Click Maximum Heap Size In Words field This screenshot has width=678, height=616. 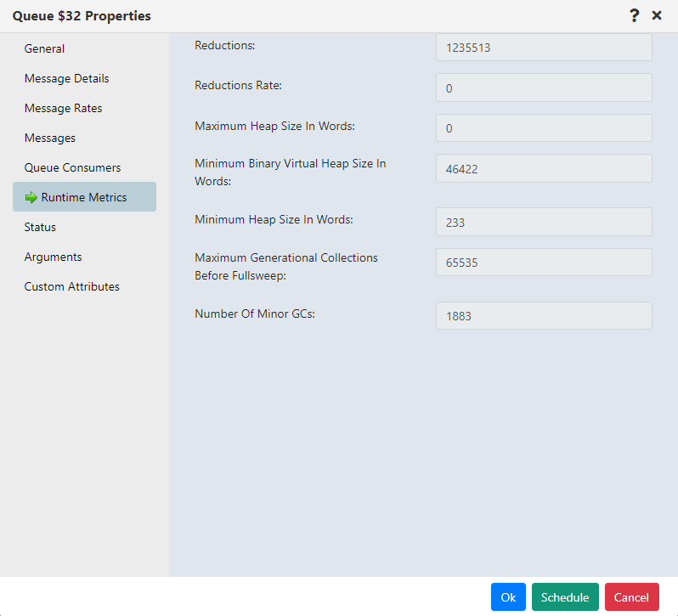[544, 128]
